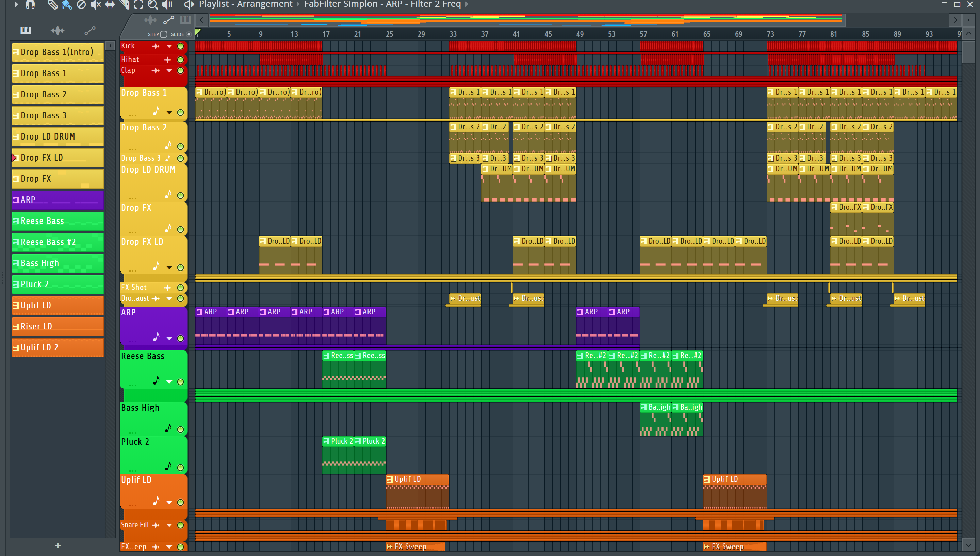Mute the Kick track
The image size is (980, 556).
point(181,46)
